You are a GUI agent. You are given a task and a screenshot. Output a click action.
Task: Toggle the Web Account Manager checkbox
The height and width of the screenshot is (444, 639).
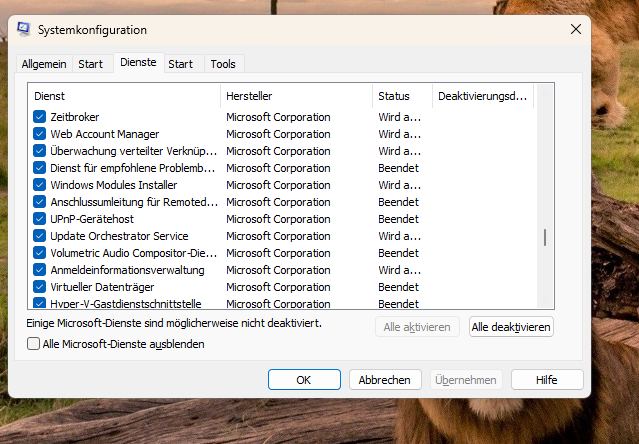(x=40, y=134)
